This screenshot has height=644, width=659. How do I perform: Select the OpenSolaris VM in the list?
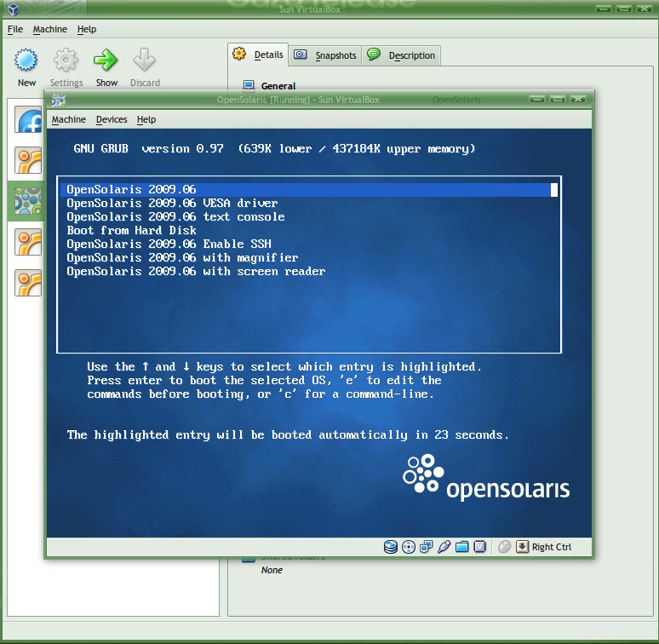click(x=28, y=201)
